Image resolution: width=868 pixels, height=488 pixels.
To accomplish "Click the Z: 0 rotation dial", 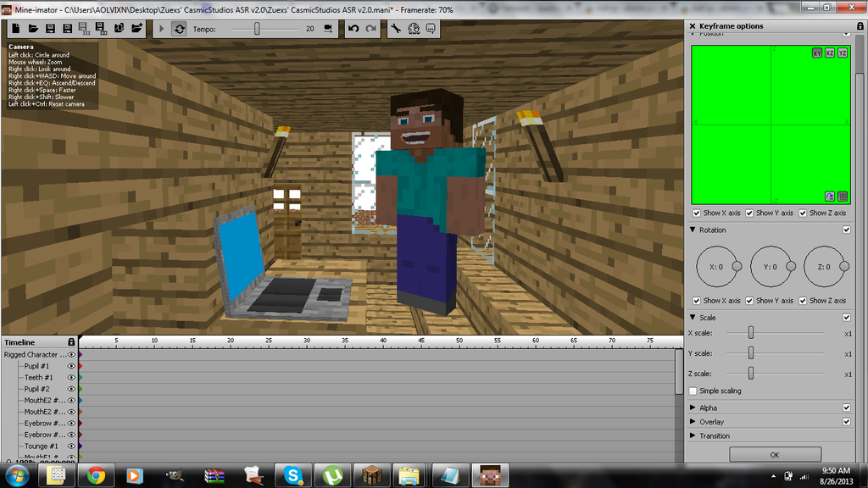I will click(x=825, y=267).
